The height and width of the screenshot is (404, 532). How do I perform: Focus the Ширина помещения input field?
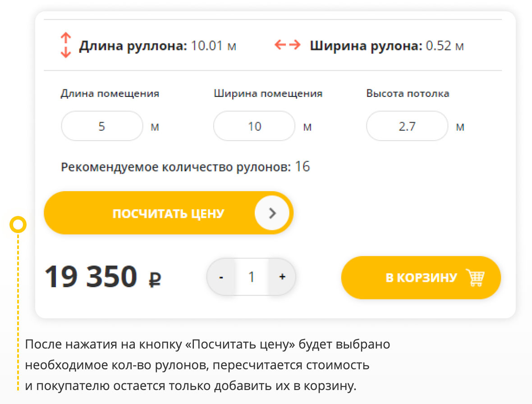254,126
